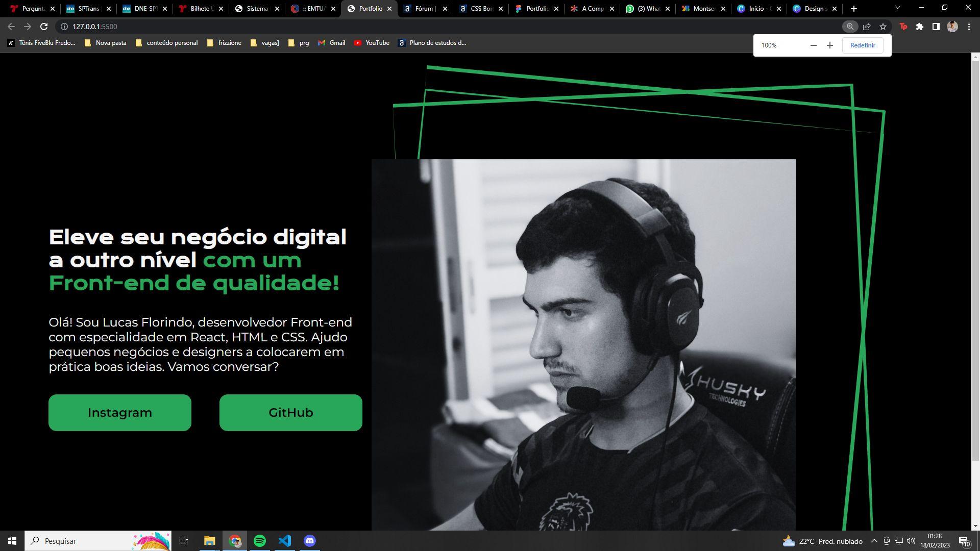
Task: Open YouTube bookmark
Action: 372,43
